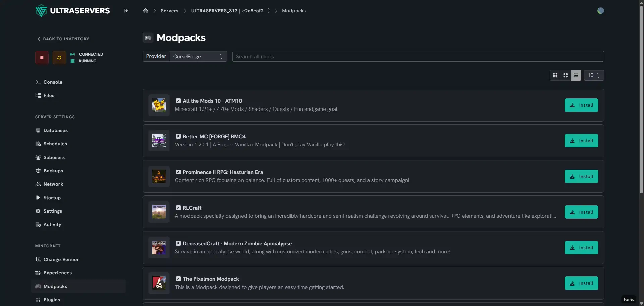
Task: Open Change Version under Minecraft
Action: click(x=57, y=259)
